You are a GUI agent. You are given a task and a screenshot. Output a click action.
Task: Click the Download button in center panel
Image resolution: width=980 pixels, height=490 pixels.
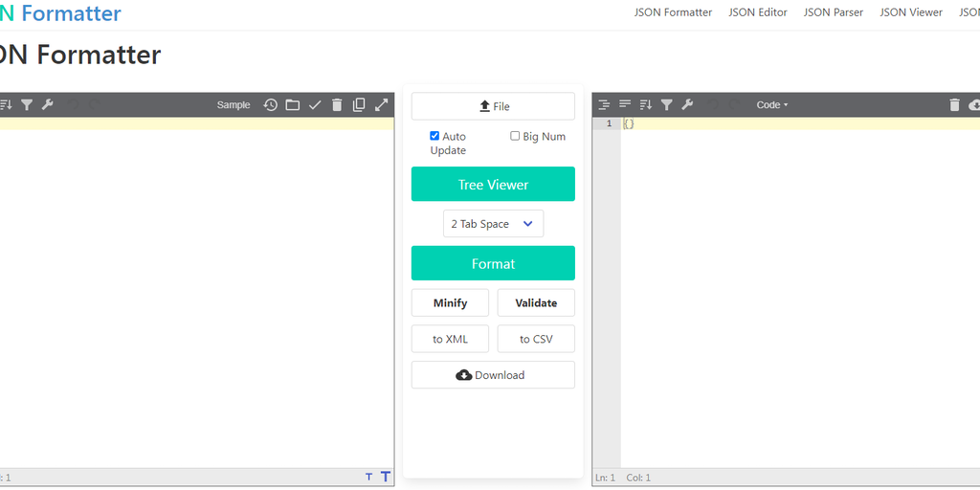pos(493,375)
